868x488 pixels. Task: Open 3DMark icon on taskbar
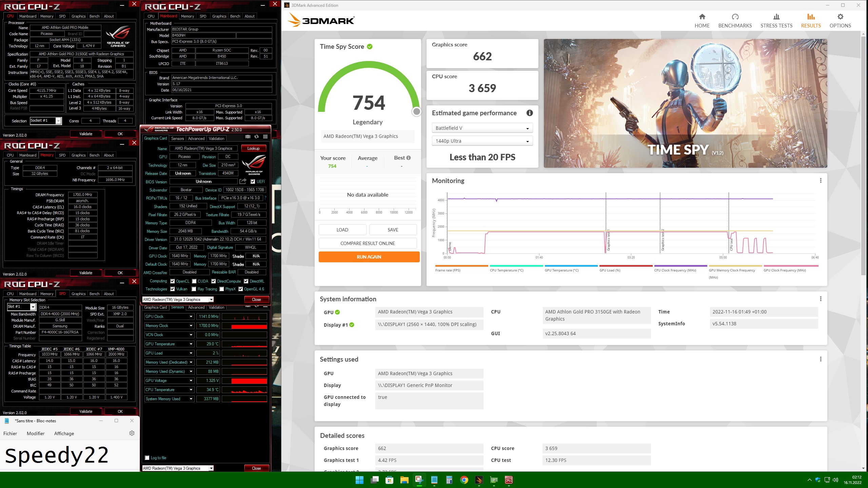479,480
